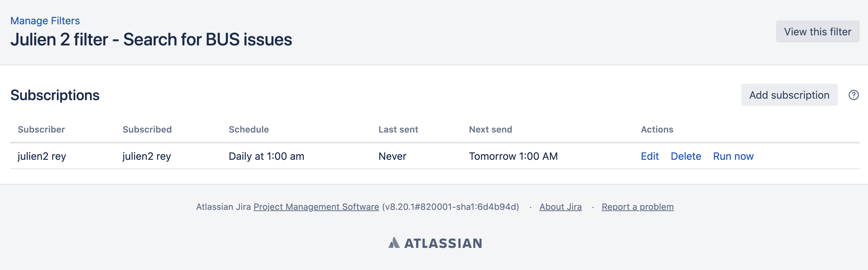This screenshot has height=270, width=868.
Task: Open Project Management Software link
Action: 316,207
